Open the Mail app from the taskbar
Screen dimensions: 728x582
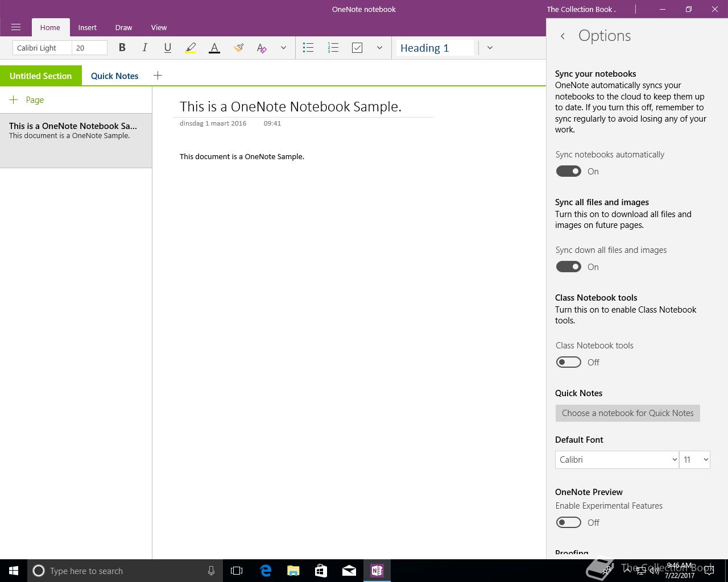click(349, 571)
